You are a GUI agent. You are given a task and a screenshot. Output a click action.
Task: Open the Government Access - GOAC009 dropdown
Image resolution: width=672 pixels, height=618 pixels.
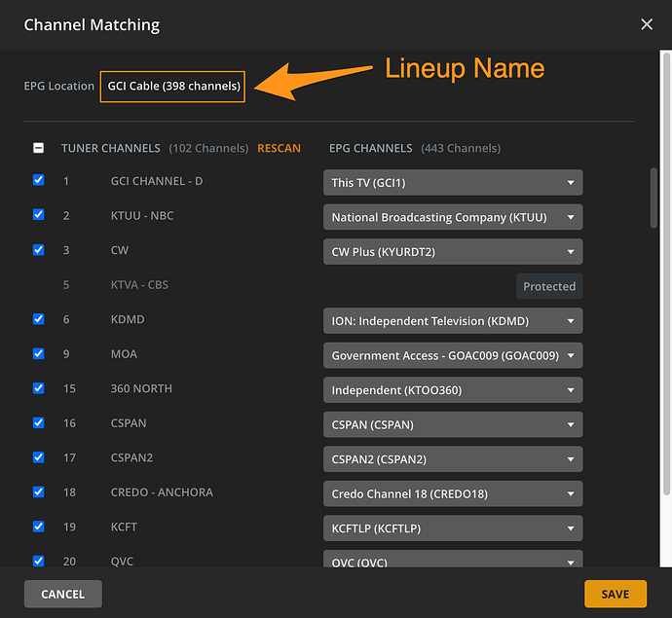coord(453,355)
